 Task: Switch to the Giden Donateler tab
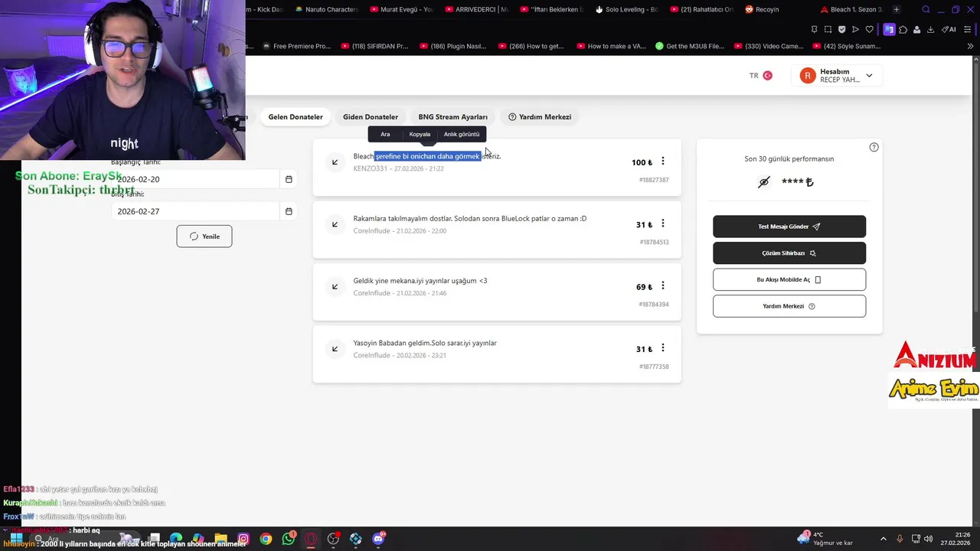pos(371,117)
